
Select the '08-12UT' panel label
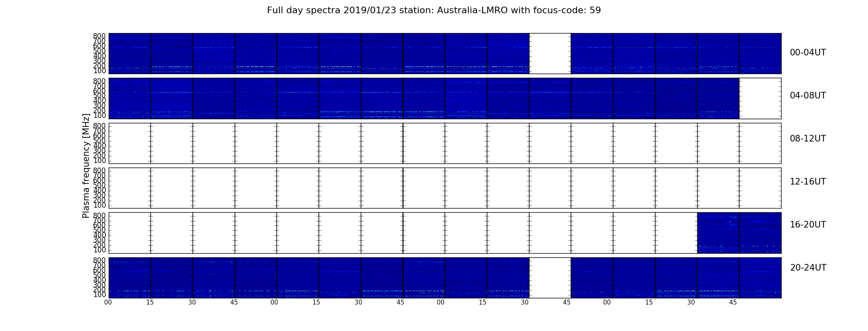[808, 139]
